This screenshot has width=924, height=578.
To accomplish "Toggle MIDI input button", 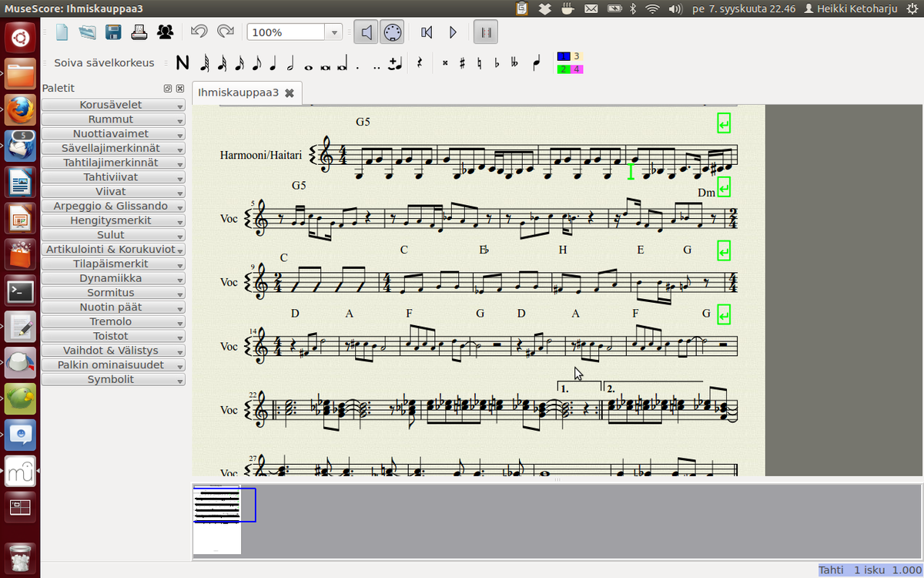I will coord(392,32).
